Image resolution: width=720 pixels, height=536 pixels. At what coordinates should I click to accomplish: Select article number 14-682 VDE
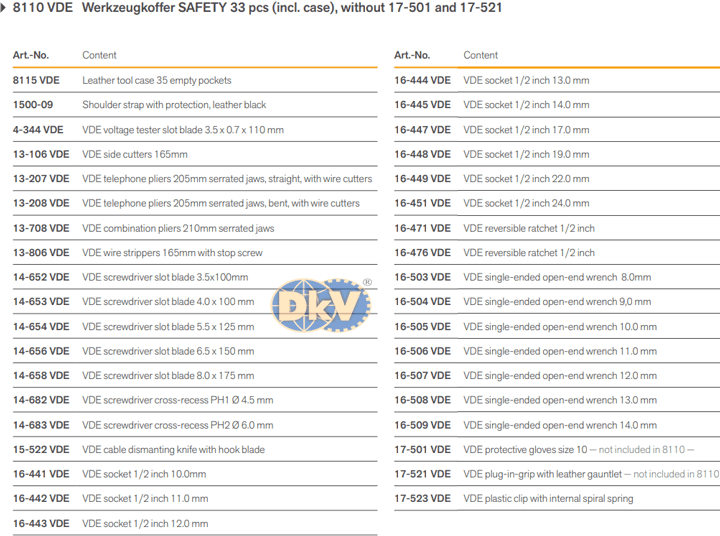41,400
